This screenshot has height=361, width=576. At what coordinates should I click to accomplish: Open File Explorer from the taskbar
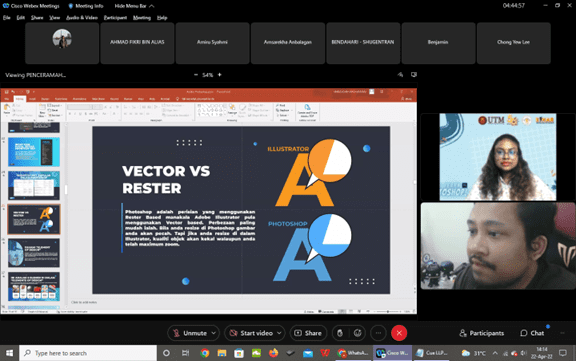[222, 353]
